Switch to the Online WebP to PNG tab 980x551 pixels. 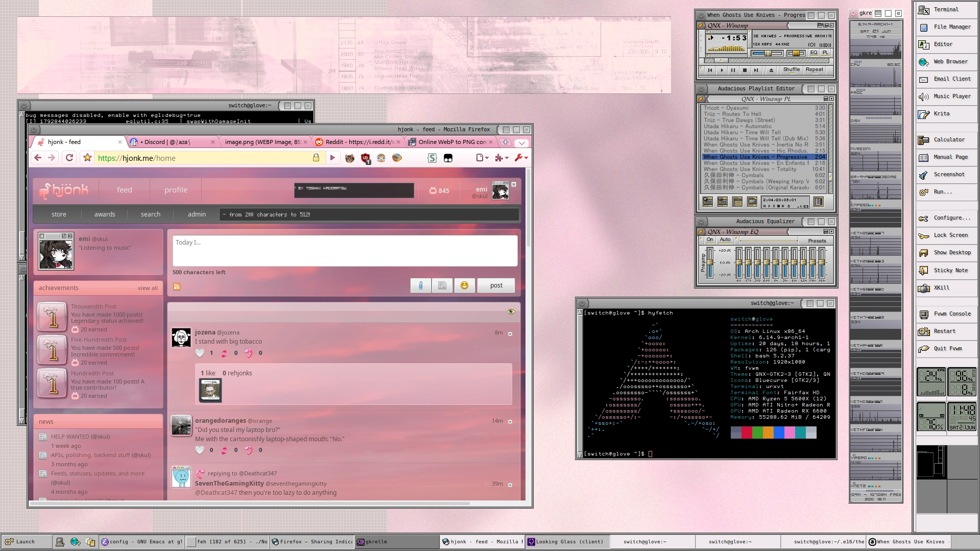pyautogui.click(x=452, y=142)
